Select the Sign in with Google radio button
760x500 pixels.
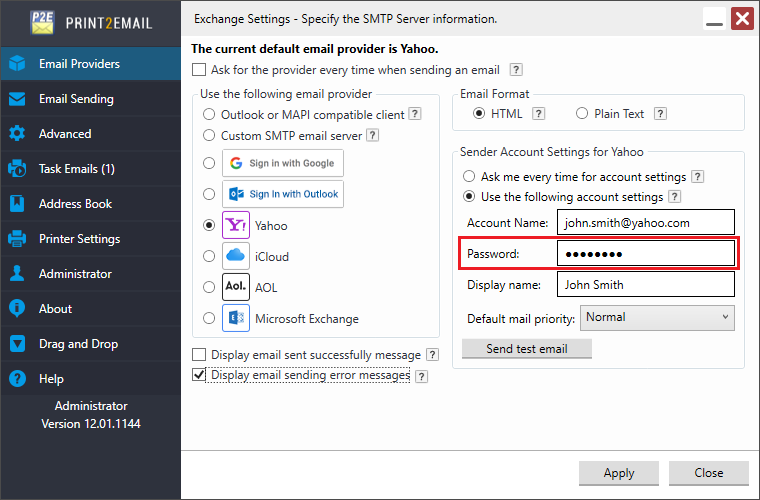(x=209, y=163)
